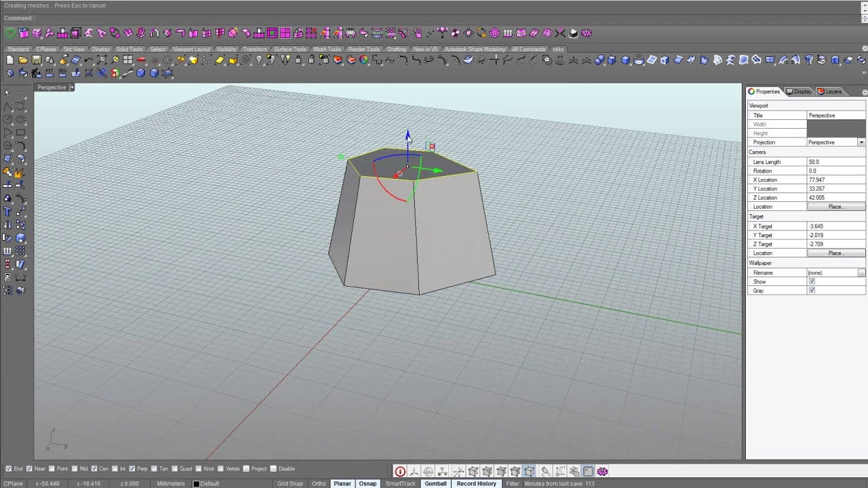Click the Target Location Place button
Image resolution: width=868 pixels, height=488 pixels.
point(835,253)
